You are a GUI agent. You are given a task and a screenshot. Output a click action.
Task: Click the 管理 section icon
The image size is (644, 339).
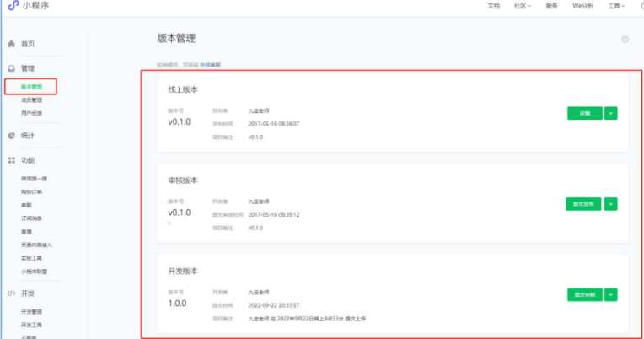point(11,68)
